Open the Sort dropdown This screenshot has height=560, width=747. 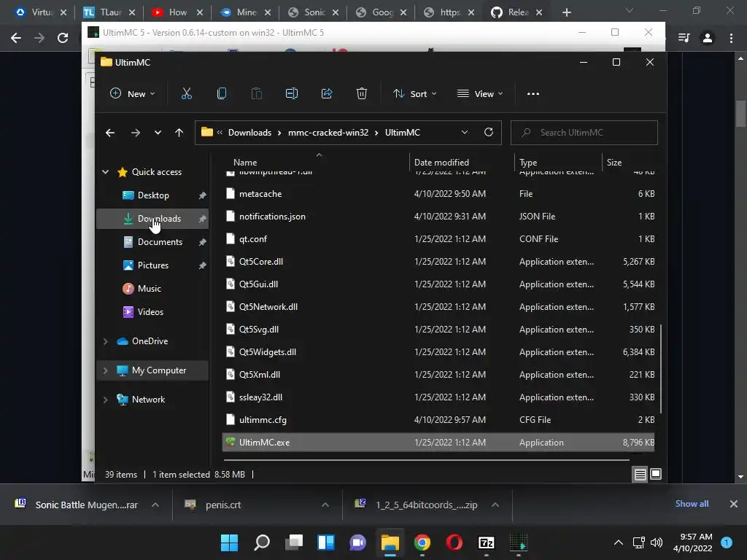tap(414, 94)
